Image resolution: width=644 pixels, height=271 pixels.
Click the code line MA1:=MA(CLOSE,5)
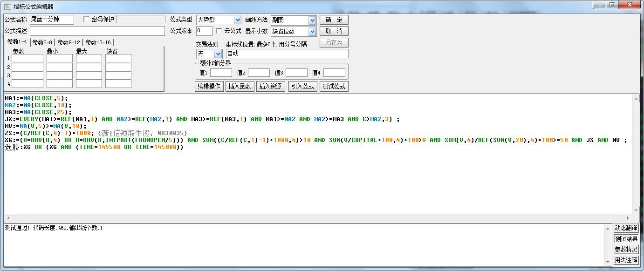36,98
